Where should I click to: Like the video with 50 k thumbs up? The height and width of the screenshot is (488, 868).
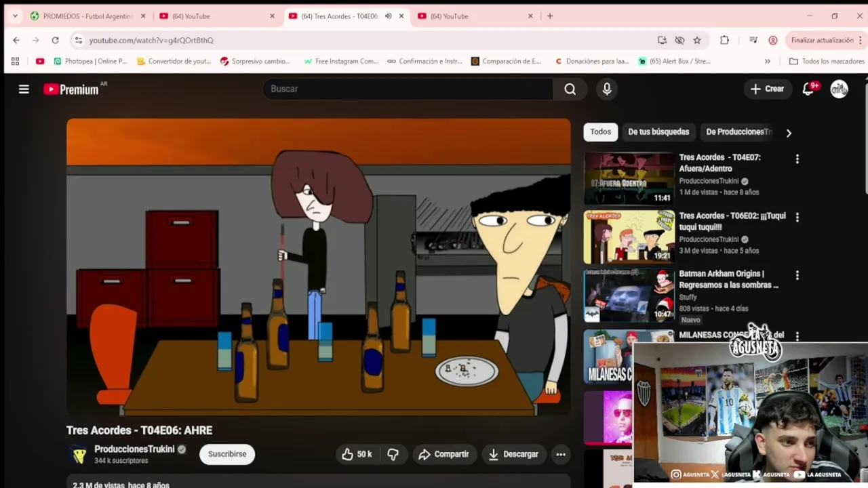pyautogui.click(x=357, y=454)
